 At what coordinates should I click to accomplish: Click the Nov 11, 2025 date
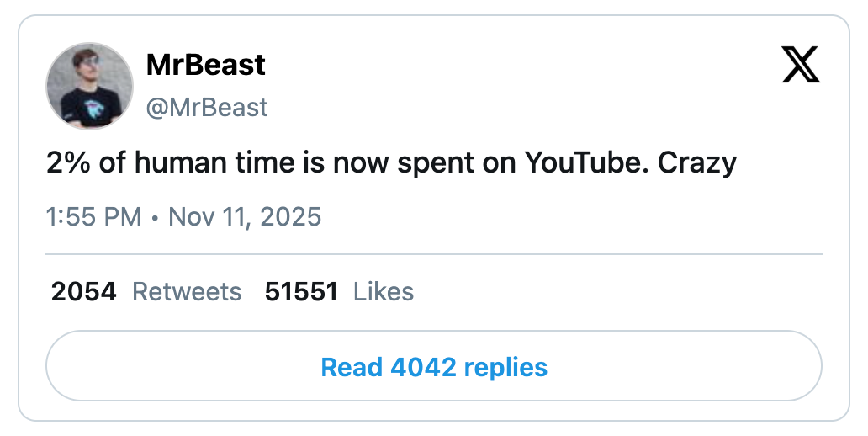(245, 216)
